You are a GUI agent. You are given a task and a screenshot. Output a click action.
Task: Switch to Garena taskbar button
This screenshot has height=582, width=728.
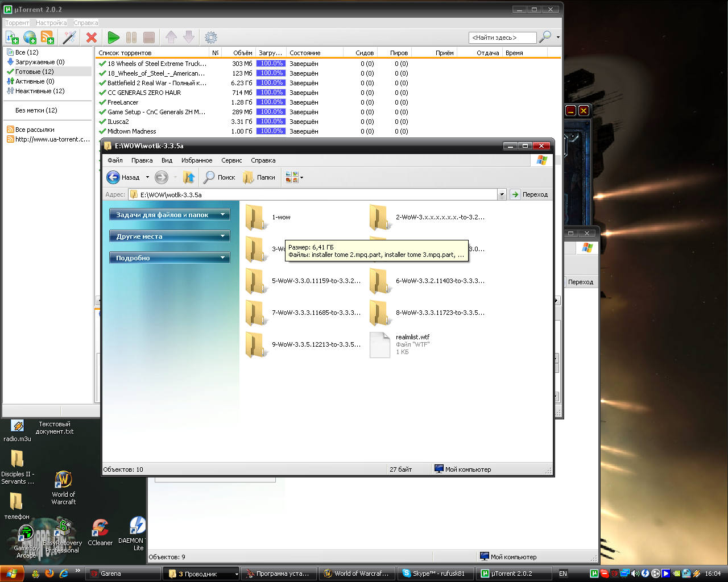123,573
